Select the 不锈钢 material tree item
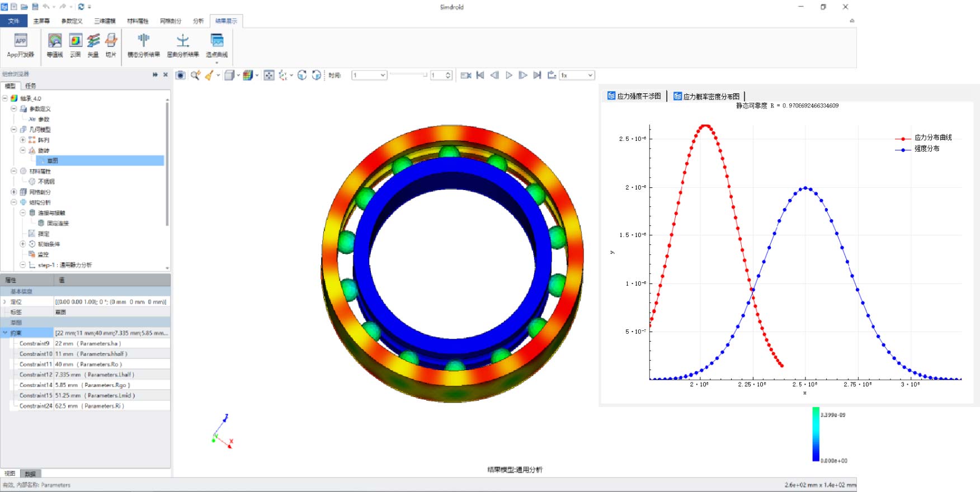The width and height of the screenshot is (980, 492). click(x=46, y=182)
